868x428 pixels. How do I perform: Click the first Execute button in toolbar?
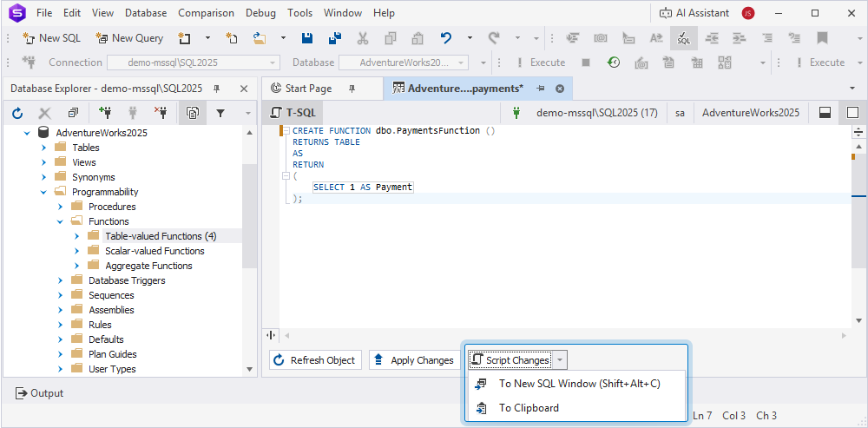[x=541, y=63]
